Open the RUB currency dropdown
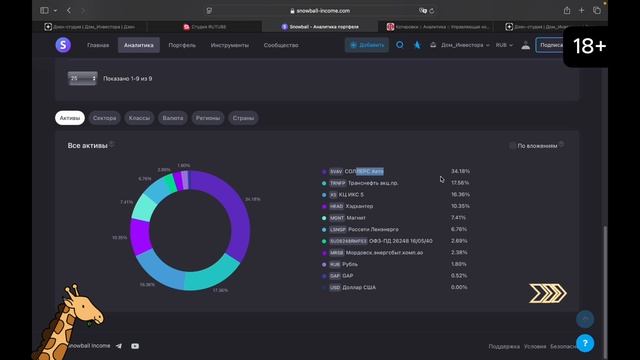 (x=504, y=45)
